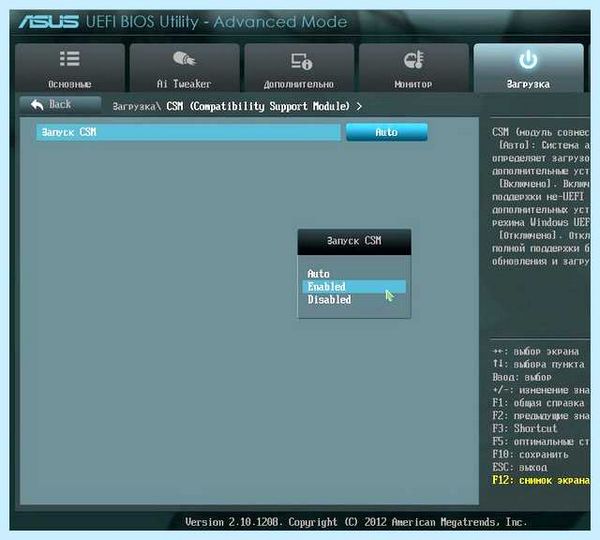
Task: Click the [Включено] help text line
Action: tap(544, 184)
